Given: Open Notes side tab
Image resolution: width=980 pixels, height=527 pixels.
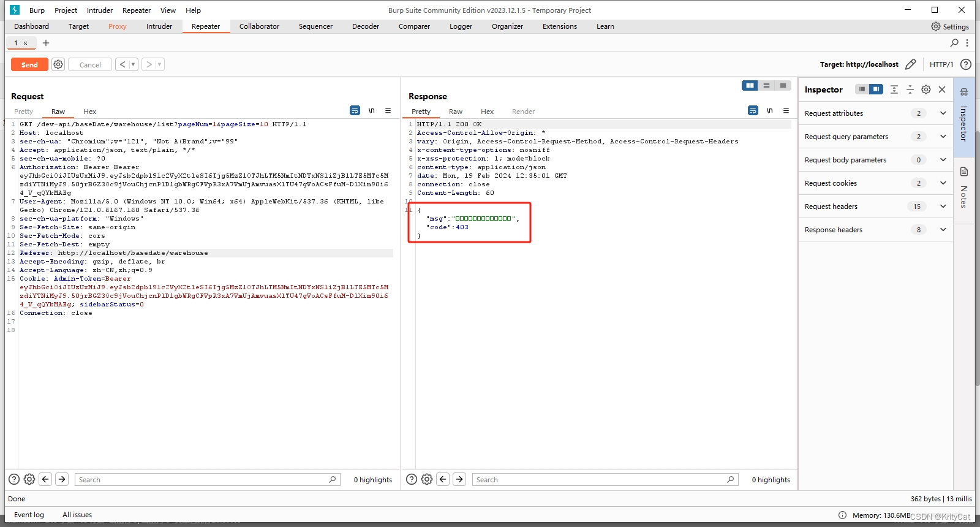Looking at the screenshot, I should 963,190.
